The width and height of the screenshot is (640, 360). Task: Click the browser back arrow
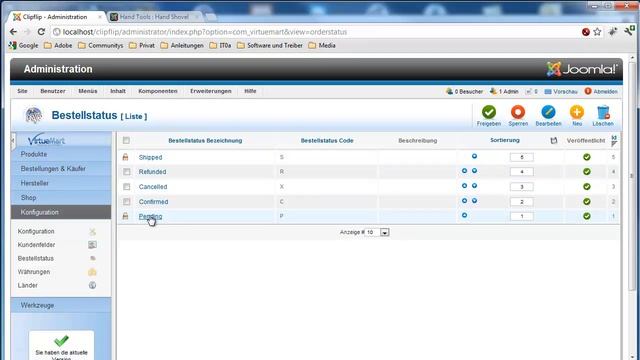[x=13, y=32]
